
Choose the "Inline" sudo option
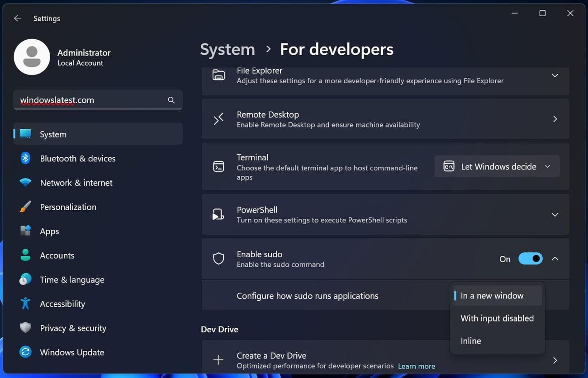[470, 341]
